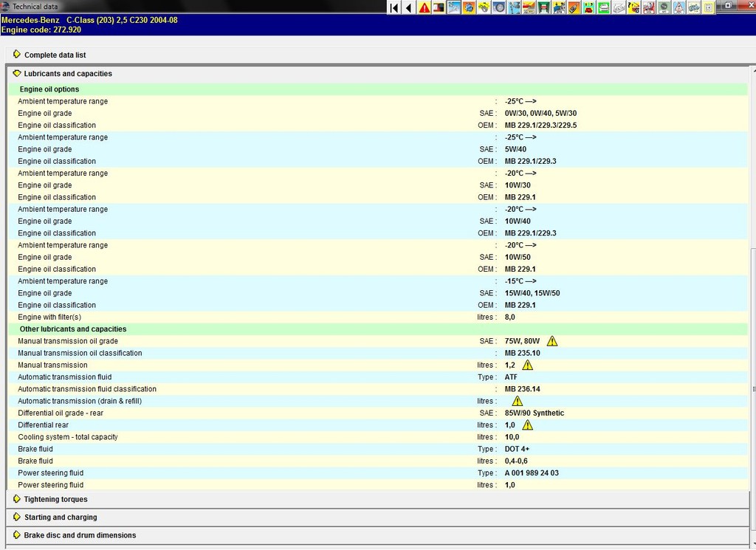Click the question mark car toolbar icon
Screen dimensions: 756x550
point(633,7)
